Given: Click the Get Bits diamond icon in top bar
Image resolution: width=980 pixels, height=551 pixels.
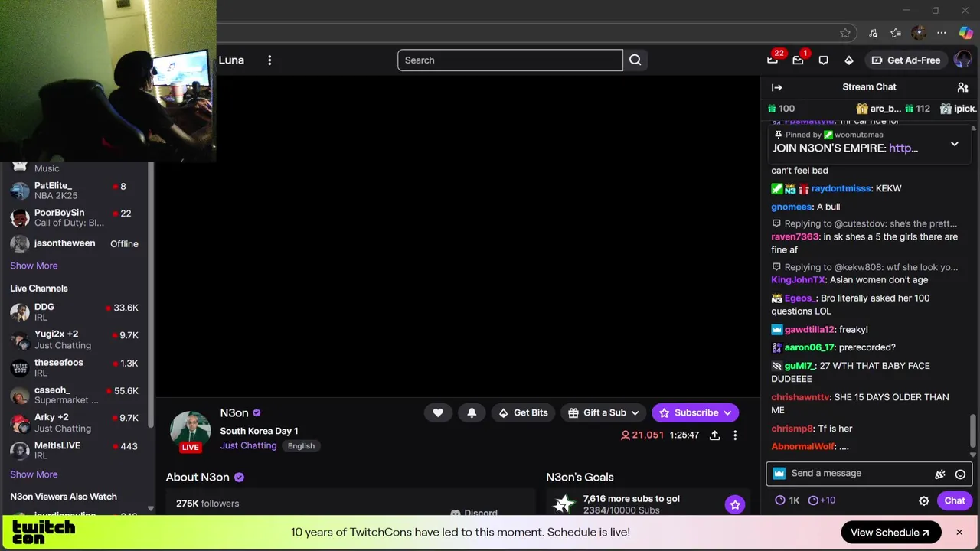Looking at the screenshot, I should click(x=849, y=60).
